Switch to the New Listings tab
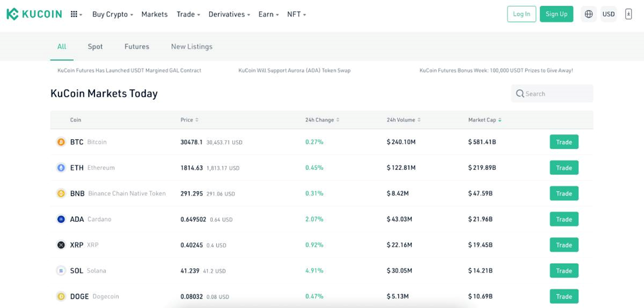The height and width of the screenshot is (308, 644). [192, 47]
